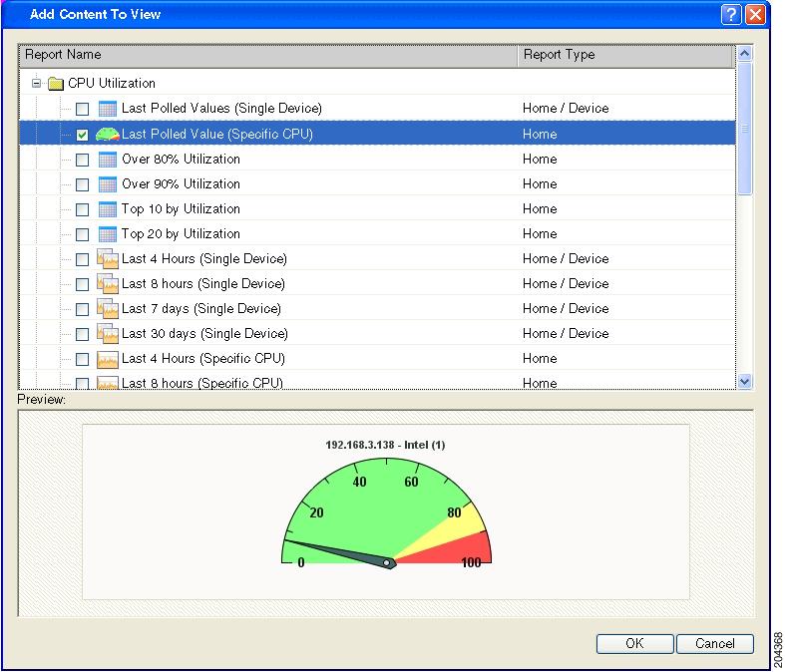Check Last Polled Values (Single Device) box
This screenshot has height=672, width=785.
click(82, 109)
